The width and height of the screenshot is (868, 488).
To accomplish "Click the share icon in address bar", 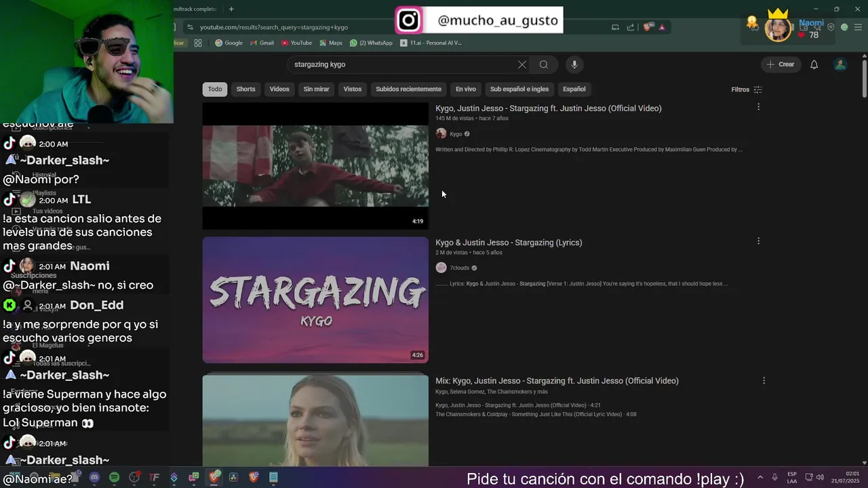I will (x=631, y=27).
